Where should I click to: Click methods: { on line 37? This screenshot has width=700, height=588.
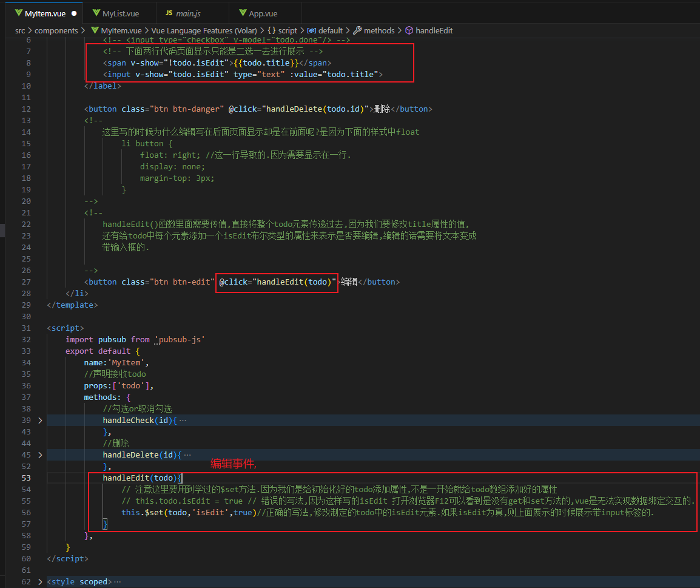(107, 397)
